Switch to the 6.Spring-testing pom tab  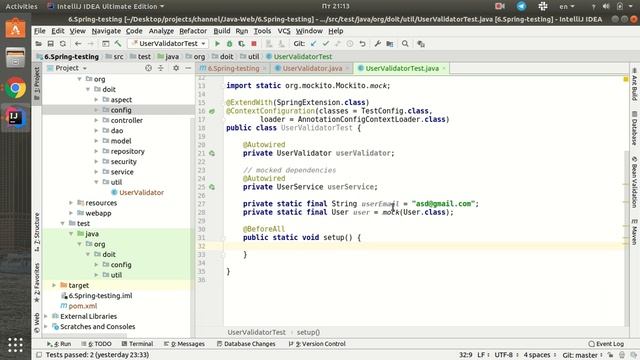[233, 68]
